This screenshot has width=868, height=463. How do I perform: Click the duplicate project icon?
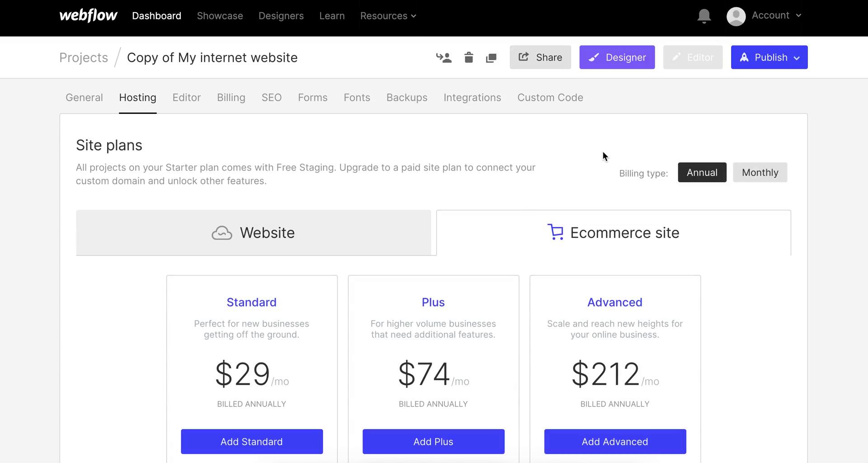pos(491,58)
